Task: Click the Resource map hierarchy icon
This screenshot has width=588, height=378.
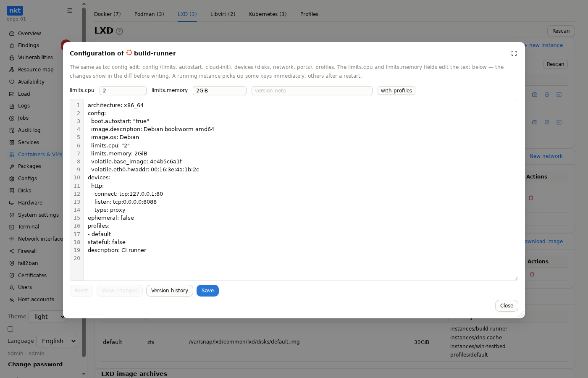Action: (12, 70)
